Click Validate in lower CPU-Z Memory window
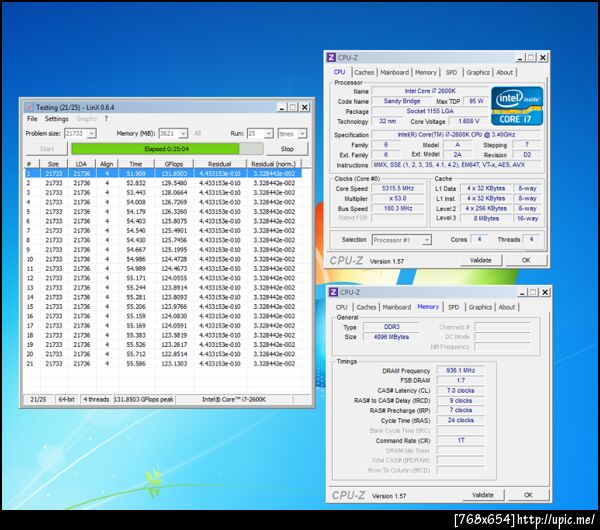 (x=483, y=495)
